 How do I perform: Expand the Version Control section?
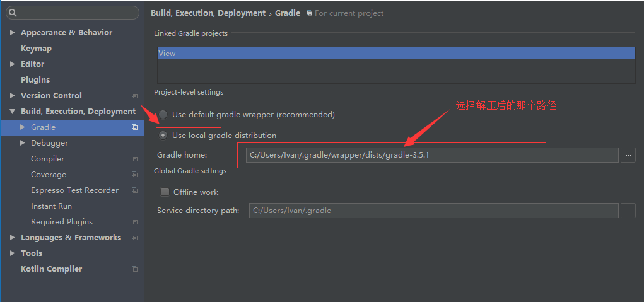click(x=13, y=96)
